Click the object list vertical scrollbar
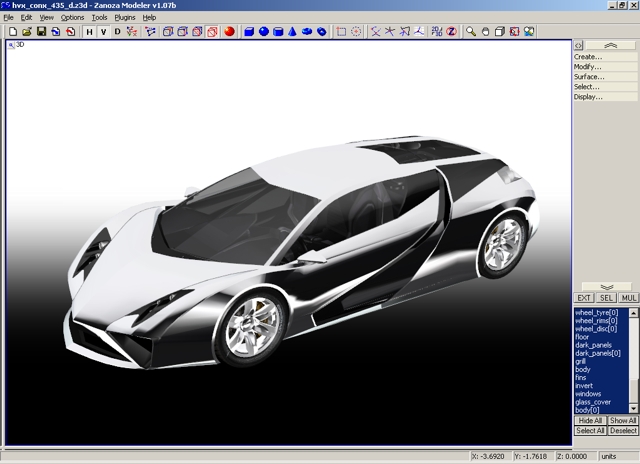640x464 pixels. [x=634, y=360]
